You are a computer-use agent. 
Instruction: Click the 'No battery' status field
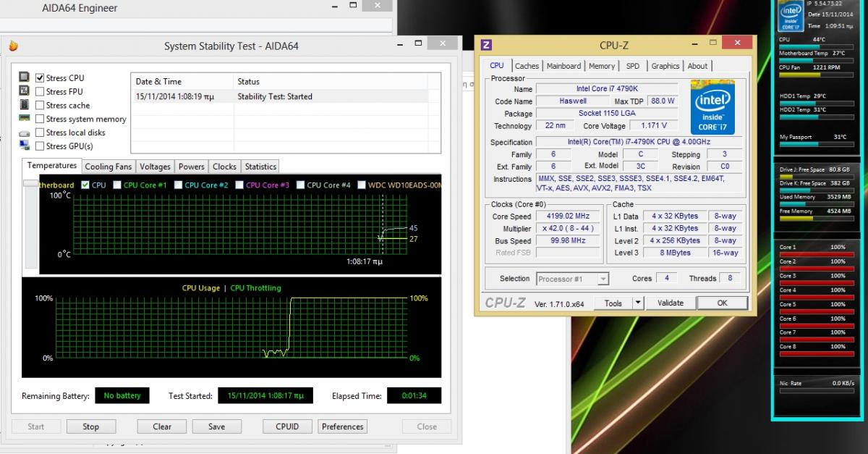[x=122, y=396]
